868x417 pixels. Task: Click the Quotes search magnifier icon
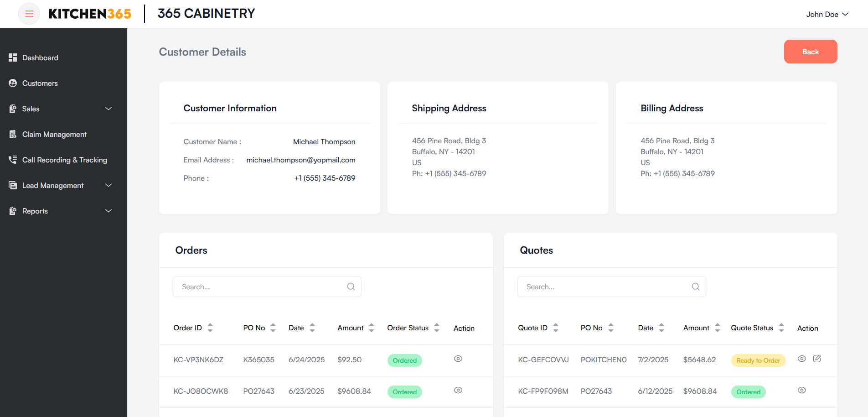pyautogui.click(x=695, y=286)
